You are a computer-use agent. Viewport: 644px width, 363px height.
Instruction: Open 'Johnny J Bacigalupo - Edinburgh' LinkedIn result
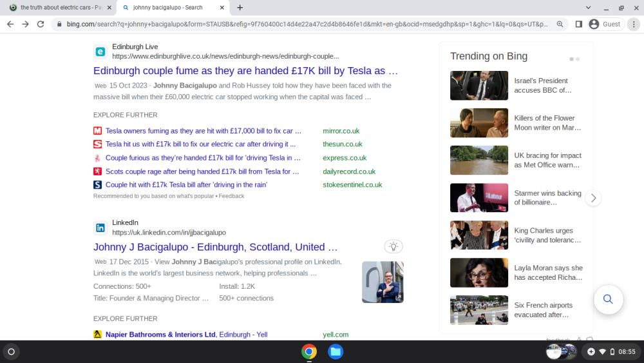click(215, 247)
